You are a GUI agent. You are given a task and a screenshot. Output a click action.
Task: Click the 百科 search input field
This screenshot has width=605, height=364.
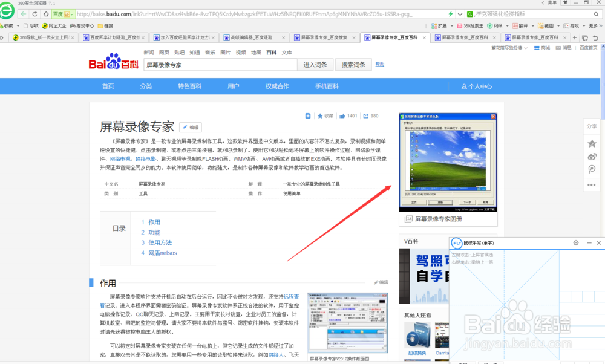pyautogui.click(x=220, y=65)
